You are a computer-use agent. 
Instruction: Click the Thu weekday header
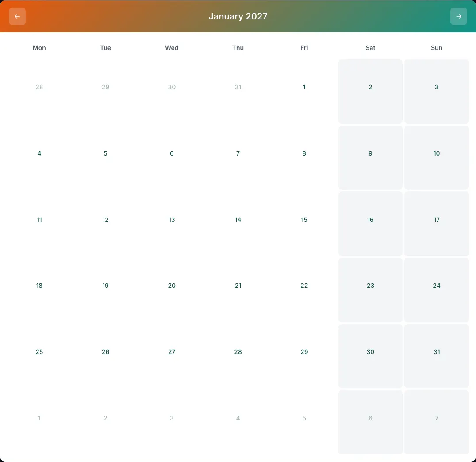(238, 48)
